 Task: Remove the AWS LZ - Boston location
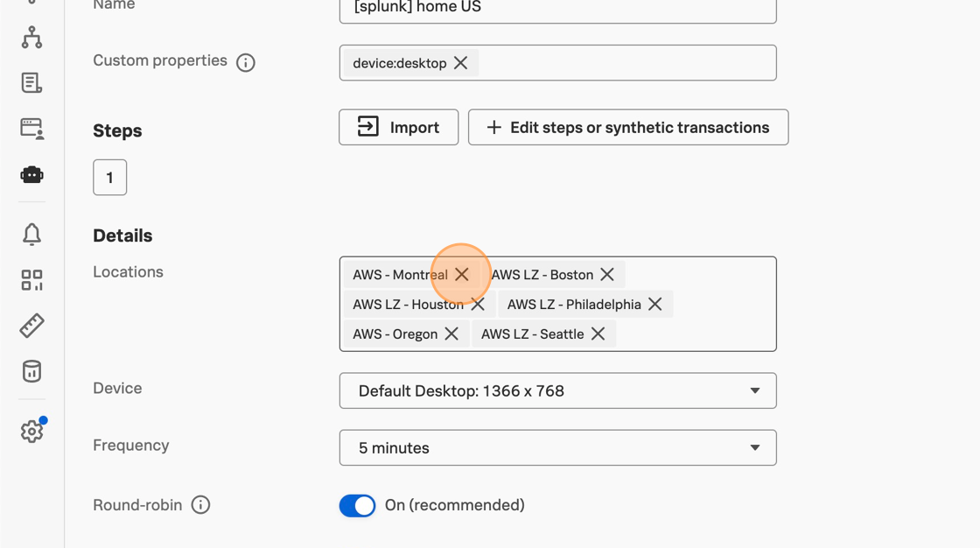coord(607,275)
